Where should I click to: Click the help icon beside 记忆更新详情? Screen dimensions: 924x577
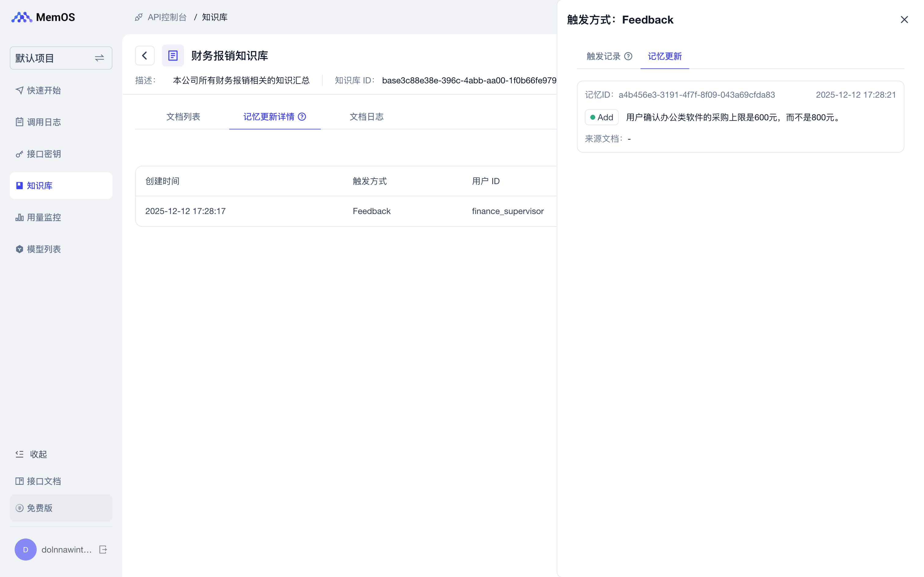tap(302, 117)
